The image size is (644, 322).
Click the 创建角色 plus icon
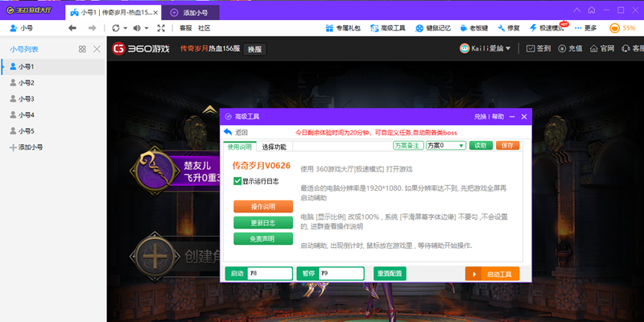click(155, 255)
